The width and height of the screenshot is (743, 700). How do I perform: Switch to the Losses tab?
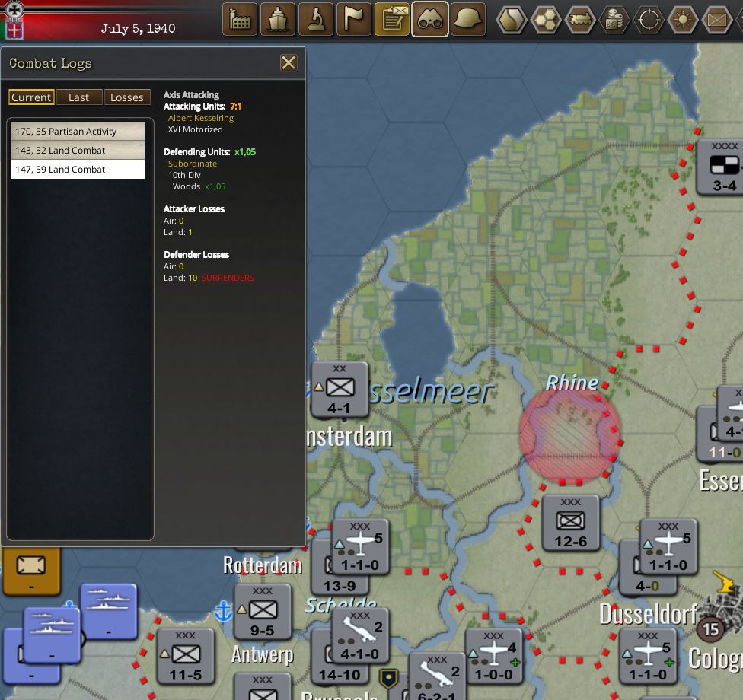click(x=127, y=97)
